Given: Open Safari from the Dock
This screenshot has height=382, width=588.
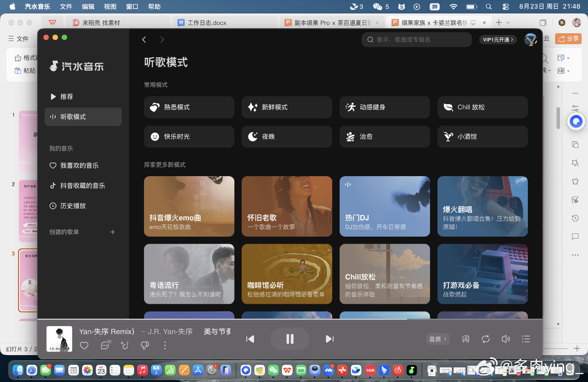Looking at the screenshot, I should (32, 370).
